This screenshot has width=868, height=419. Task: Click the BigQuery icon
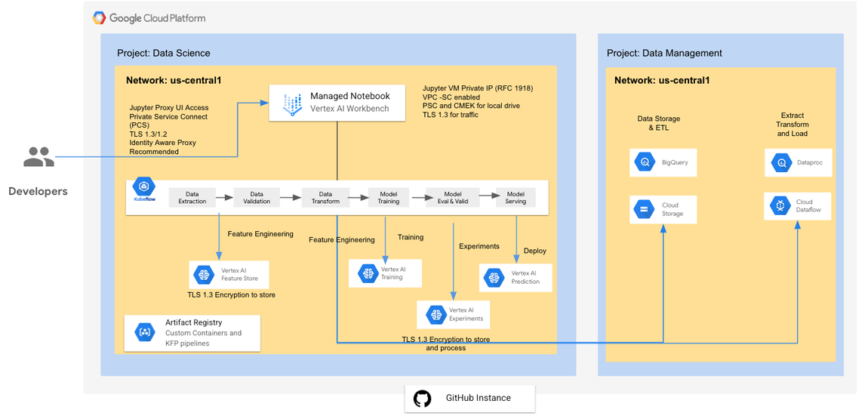click(x=645, y=163)
